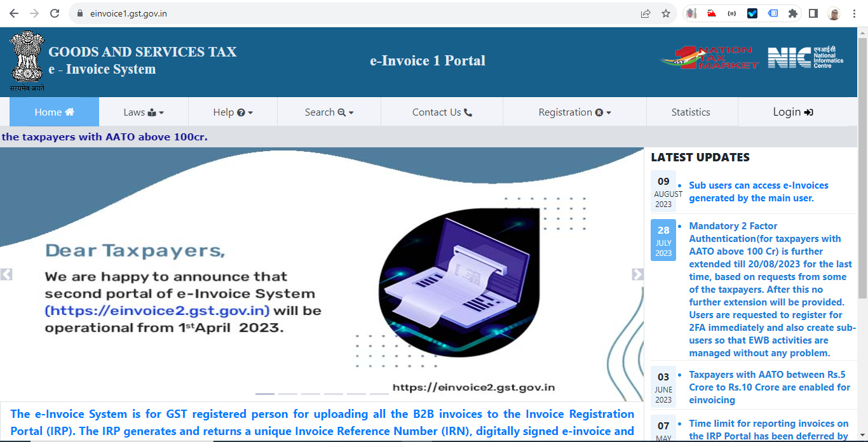Select the first carousel slide indicator
Viewport: 868px width, 442px height.
pyautogui.click(x=265, y=394)
